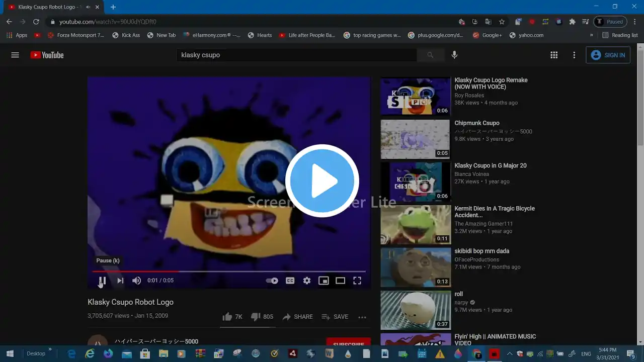Enter full screen mode

click(x=357, y=281)
